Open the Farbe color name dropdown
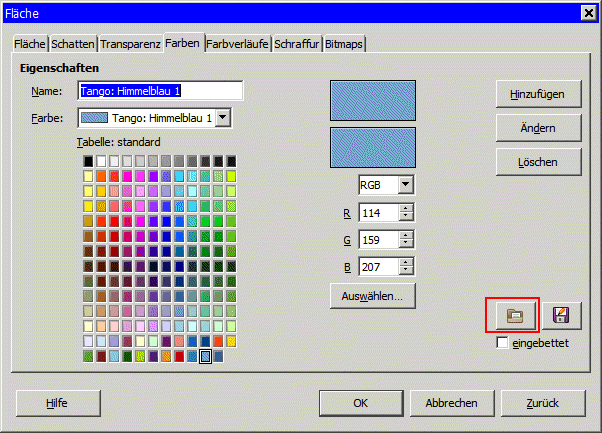The image size is (602, 433). click(223, 118)
